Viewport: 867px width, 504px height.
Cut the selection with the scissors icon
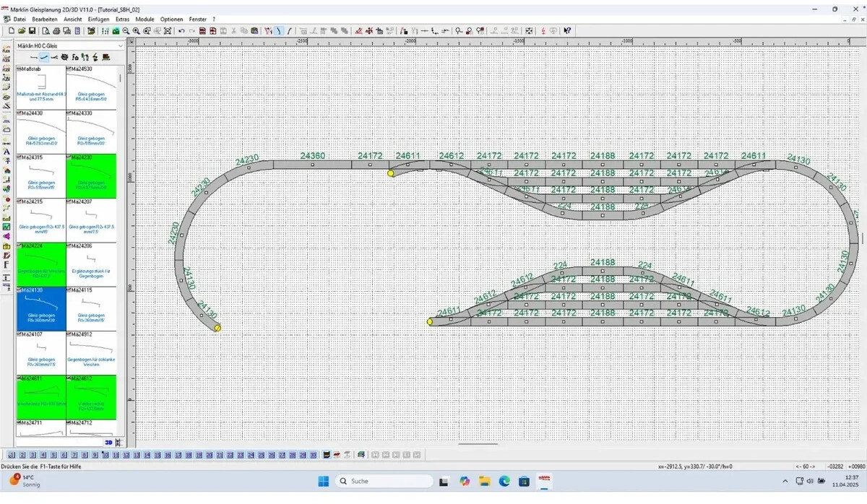(233, 31)
